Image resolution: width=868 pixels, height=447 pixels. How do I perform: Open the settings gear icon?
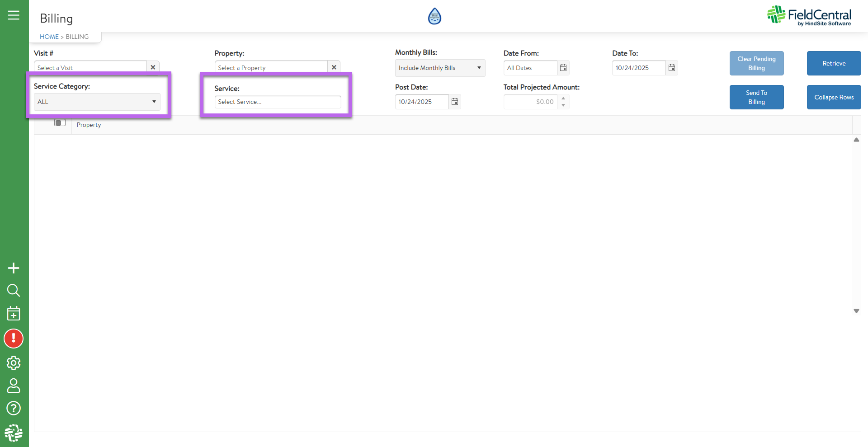14,362
